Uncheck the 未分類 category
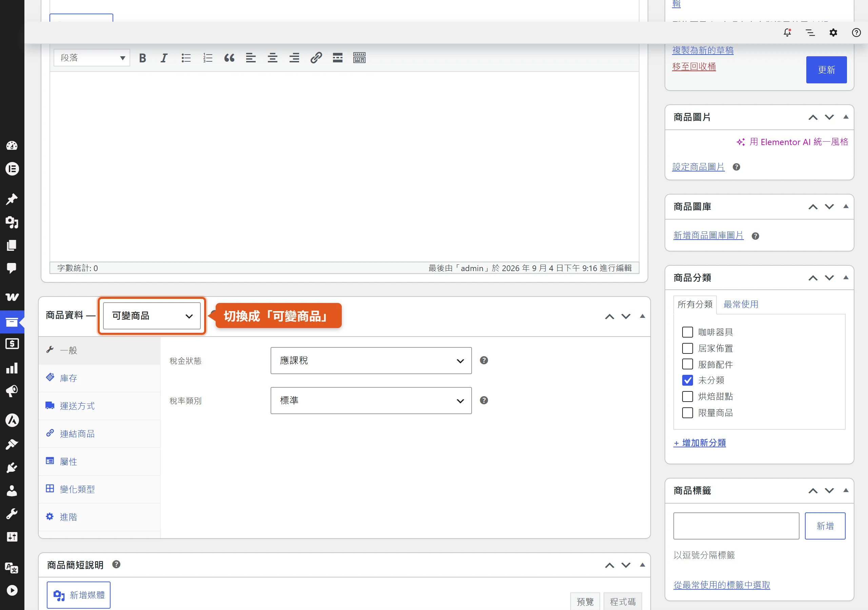Screen dimensions: 868x610 (687, 380)
